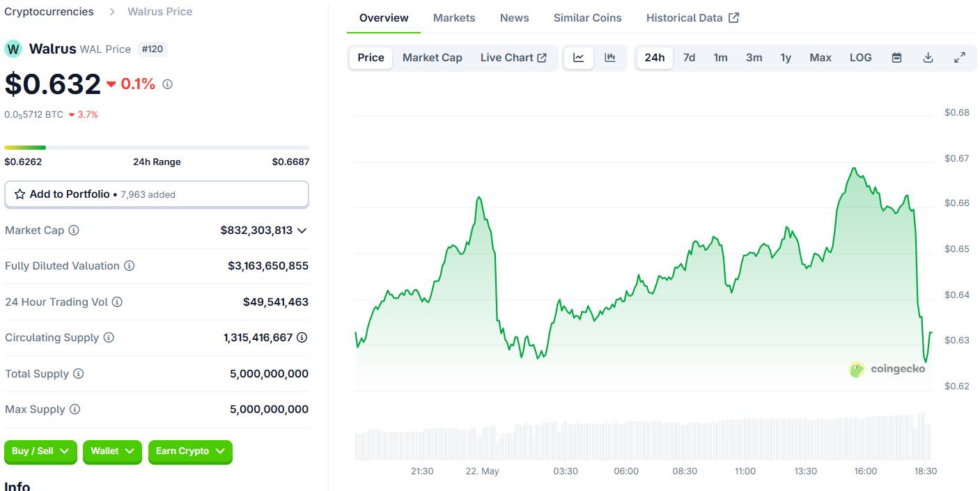Click the Circulating Supply label info icon
Viewport: 980px width, 491px height.
(109, 338)
